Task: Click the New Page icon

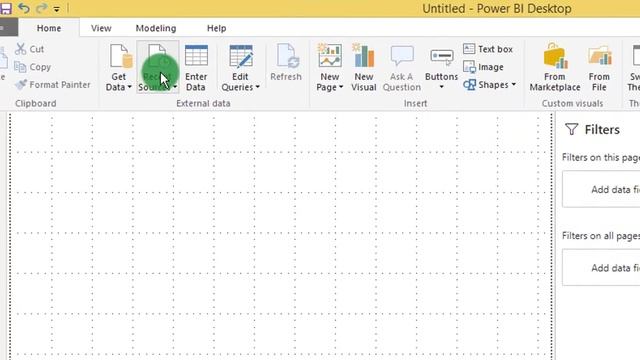Action: [329, 56]
